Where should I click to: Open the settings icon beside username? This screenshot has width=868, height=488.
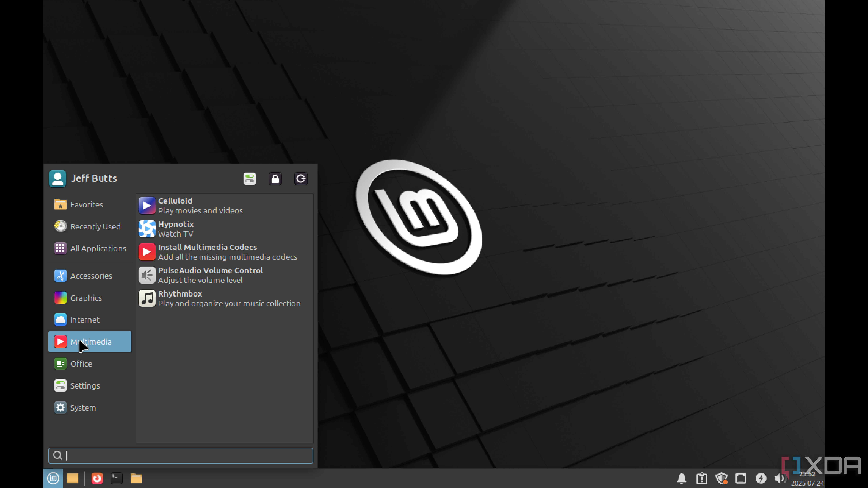[250, 178]
